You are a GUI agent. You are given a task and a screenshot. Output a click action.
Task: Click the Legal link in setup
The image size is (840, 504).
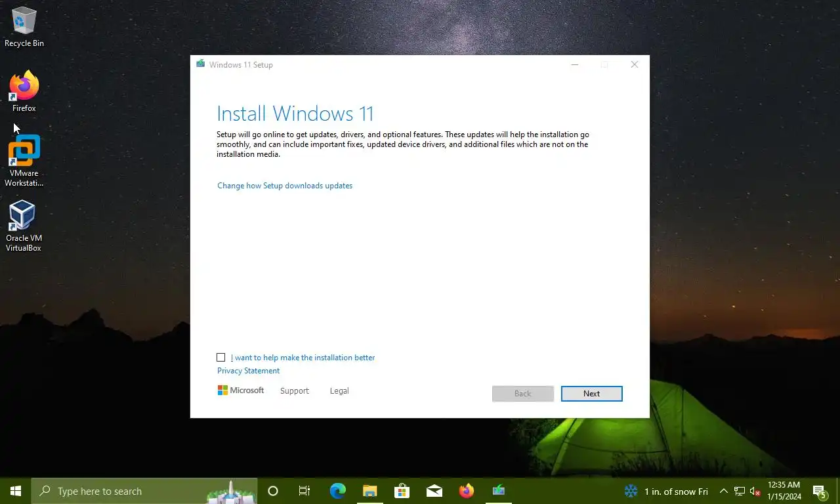[339, 391]
